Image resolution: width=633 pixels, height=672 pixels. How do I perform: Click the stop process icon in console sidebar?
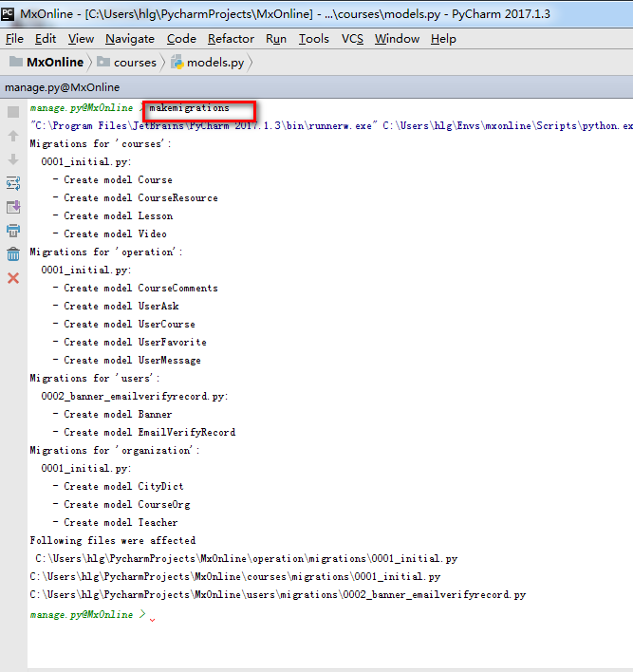(13, 112)
